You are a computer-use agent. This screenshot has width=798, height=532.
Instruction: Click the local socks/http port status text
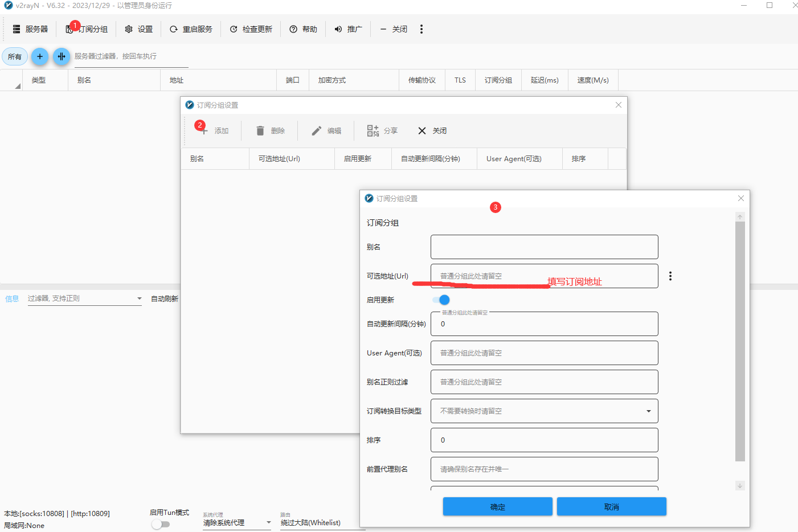pyautogui.click(x=57, y=514)
